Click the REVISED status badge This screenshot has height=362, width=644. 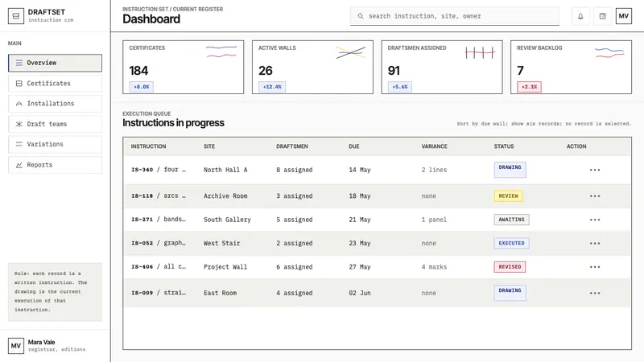(x=510, y=267)
